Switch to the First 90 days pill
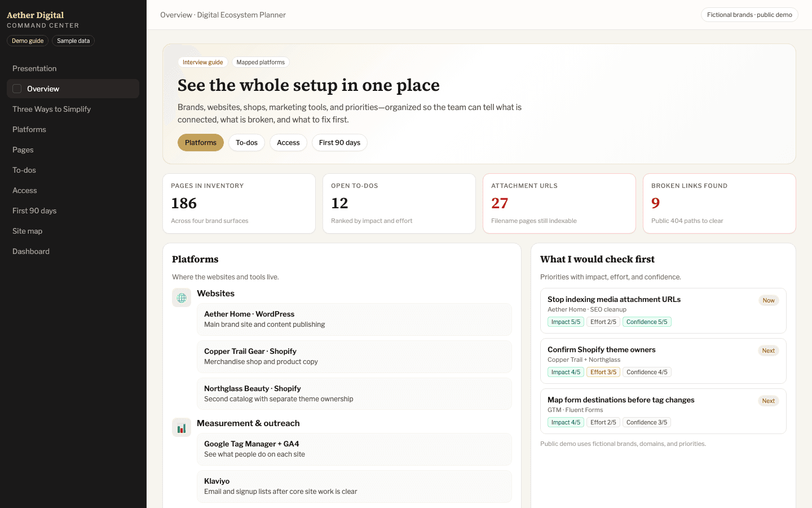The width and height of the screenshot is (812, 508). (x=339, y=143)
